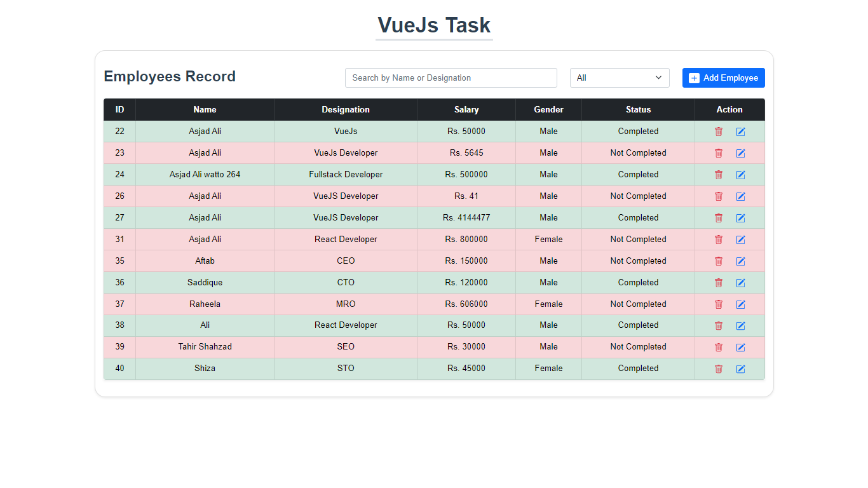This screenshot has width=868, height=488.
Task: Open edit form for Asjad Ali row 23
Action: (740, 152)
